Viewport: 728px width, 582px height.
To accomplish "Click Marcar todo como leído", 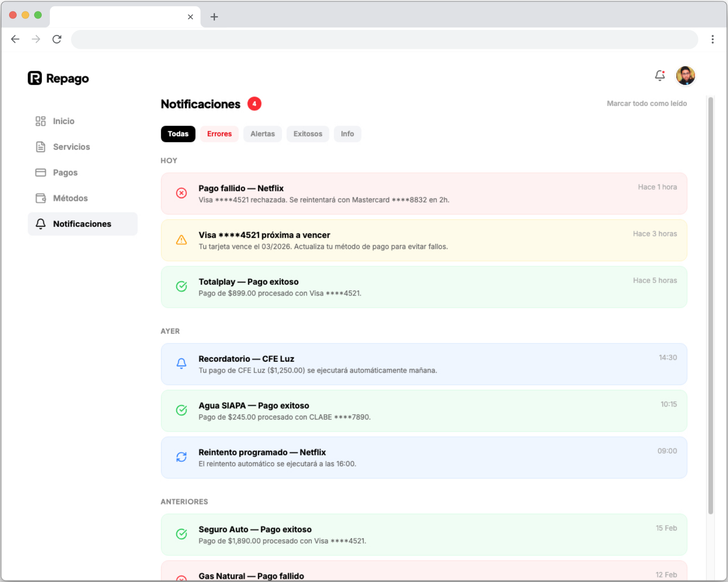I will point(646,103).
